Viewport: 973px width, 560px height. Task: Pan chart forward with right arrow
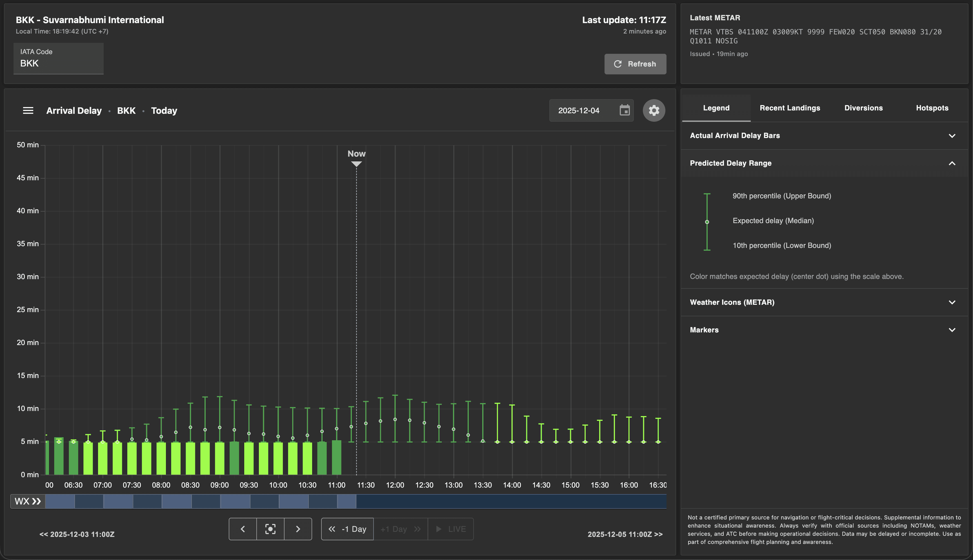coord(298,529)
